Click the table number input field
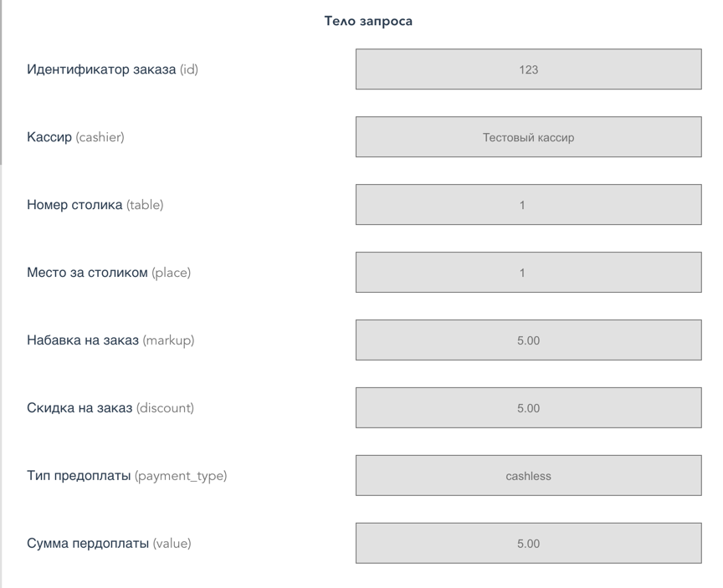723x588 pixels. [x=528, y=205]
